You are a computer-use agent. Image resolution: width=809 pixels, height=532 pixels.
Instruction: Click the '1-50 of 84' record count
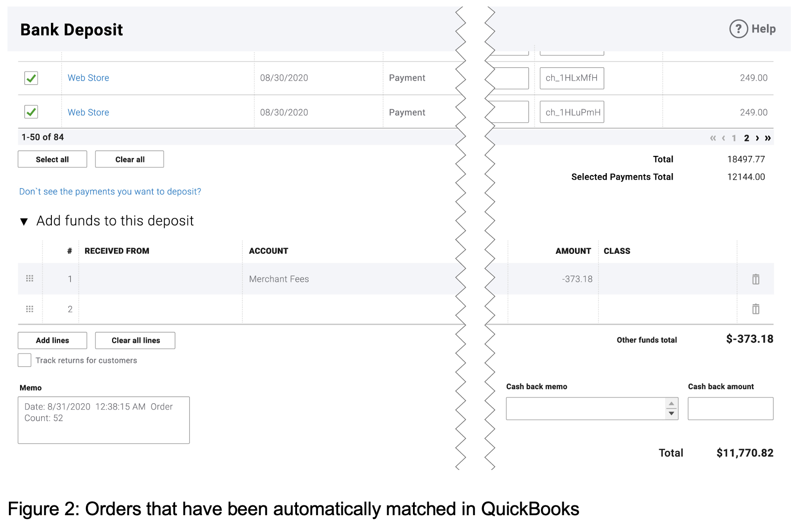click(x=43, y=137)
